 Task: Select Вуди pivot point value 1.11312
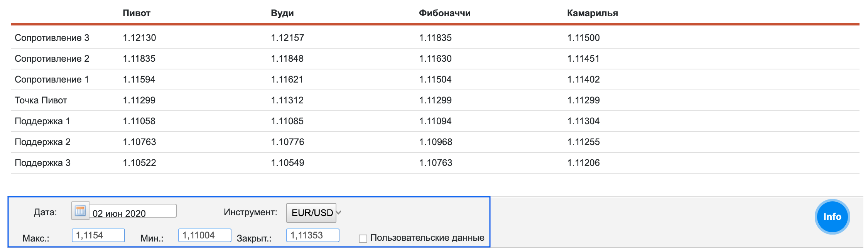[287, 100]
